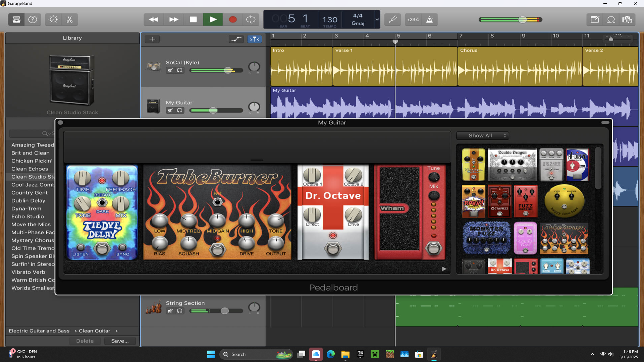Mute the SoCal (Kyle) track
Image resolution: width=644 pixels, height=362 pixels.
(170, 70)
